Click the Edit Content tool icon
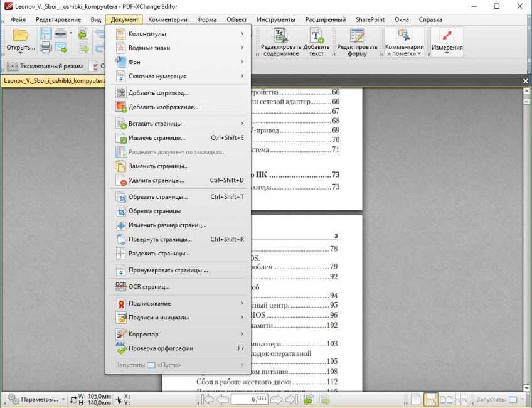The height and width of the screenshot is (408, 532). coord(280,41)
